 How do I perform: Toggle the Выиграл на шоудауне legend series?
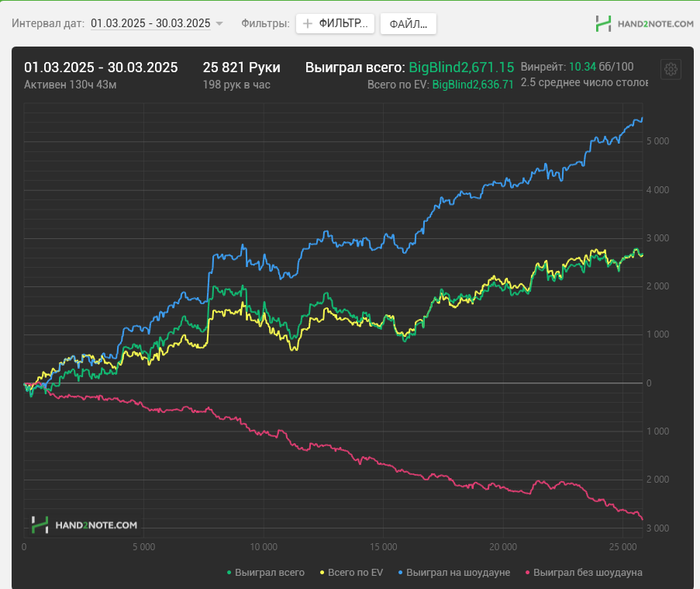[x=454, y=572]
